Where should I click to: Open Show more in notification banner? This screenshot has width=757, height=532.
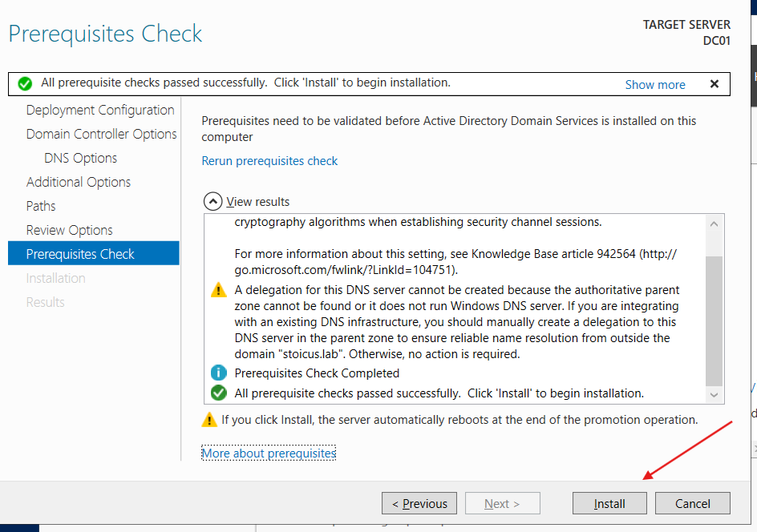[655, 84]
